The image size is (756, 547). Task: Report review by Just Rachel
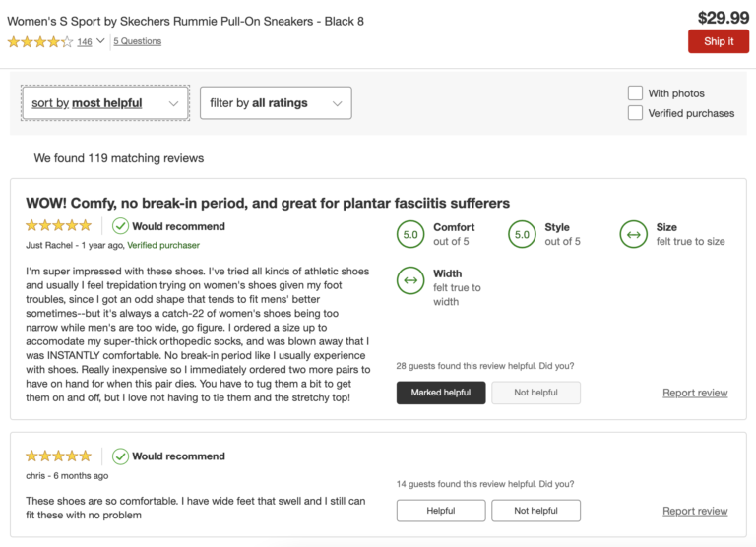click(695, 393)
